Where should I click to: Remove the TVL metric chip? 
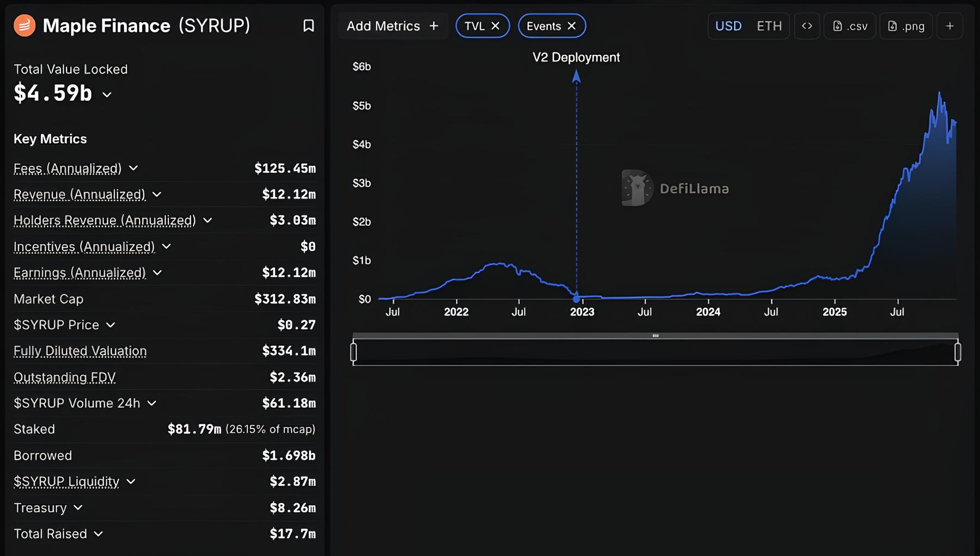point(495,26)
